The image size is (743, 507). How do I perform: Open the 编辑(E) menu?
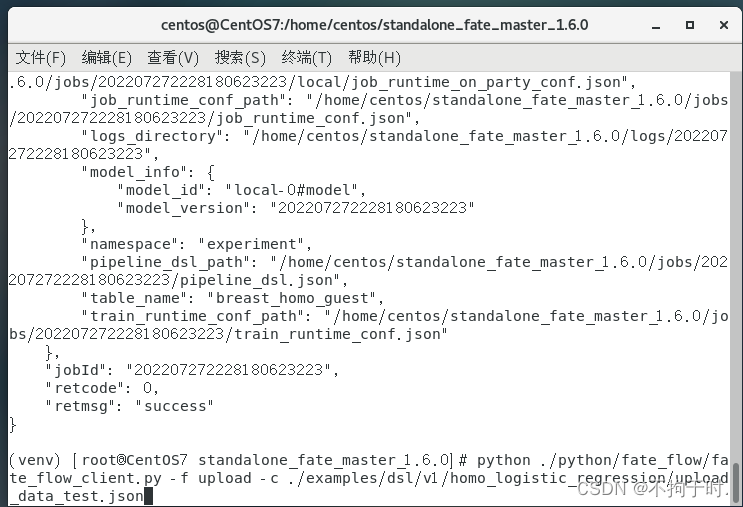point(106,58)
